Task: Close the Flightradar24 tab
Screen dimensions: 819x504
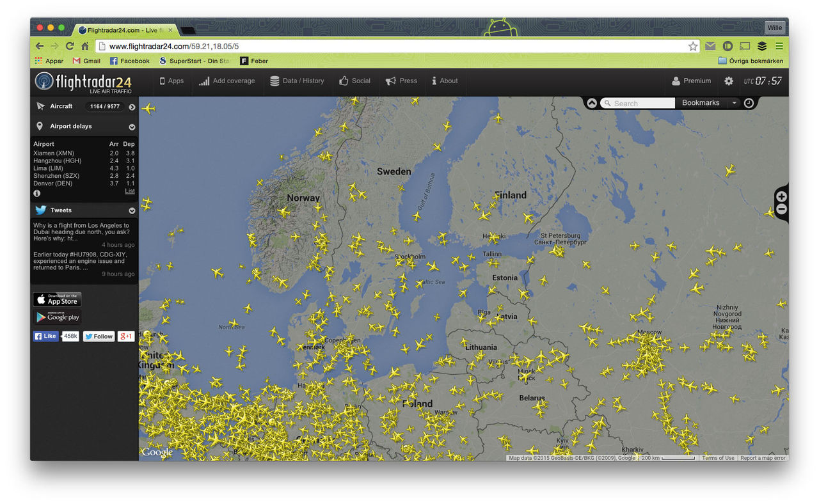Action: [x=170, y=30]
